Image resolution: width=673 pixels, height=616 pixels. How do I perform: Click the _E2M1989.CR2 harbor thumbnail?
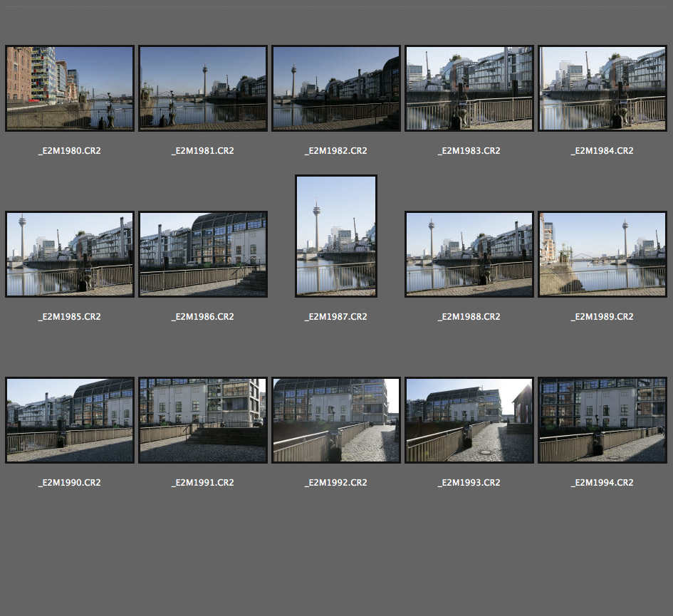602,254
